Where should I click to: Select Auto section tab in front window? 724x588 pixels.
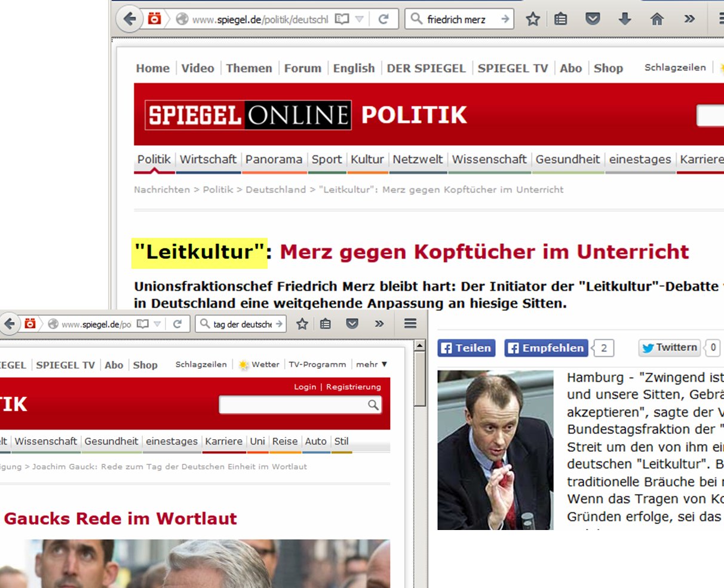point(316,441)
